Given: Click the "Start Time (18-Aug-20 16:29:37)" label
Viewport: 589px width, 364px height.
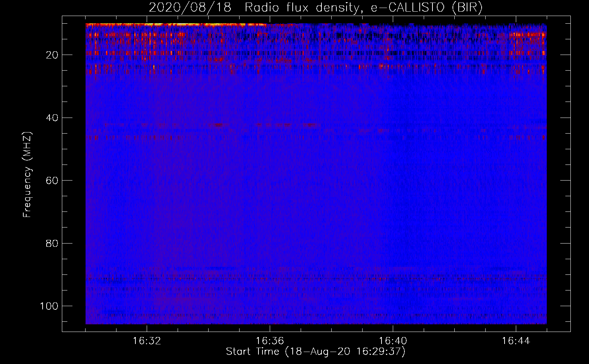Looking at the screenshot, I should pos(316,352).
